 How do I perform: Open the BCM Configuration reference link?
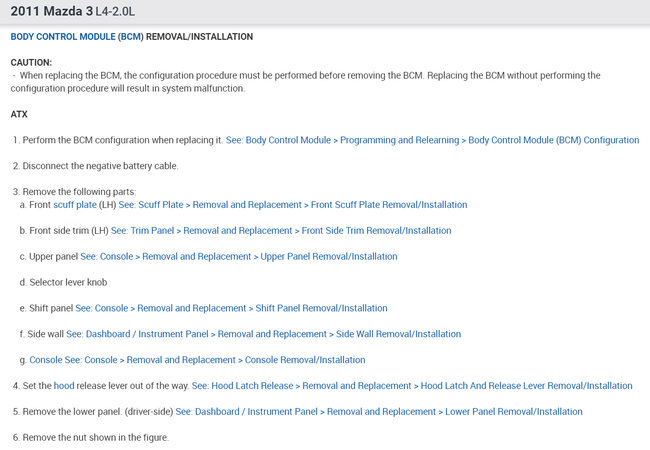(x=432, y=140)
